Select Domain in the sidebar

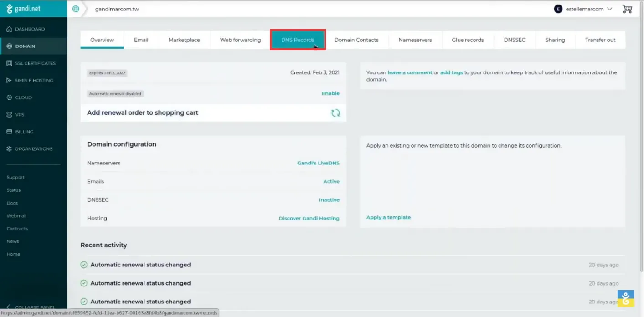click(x=33, y=46)
